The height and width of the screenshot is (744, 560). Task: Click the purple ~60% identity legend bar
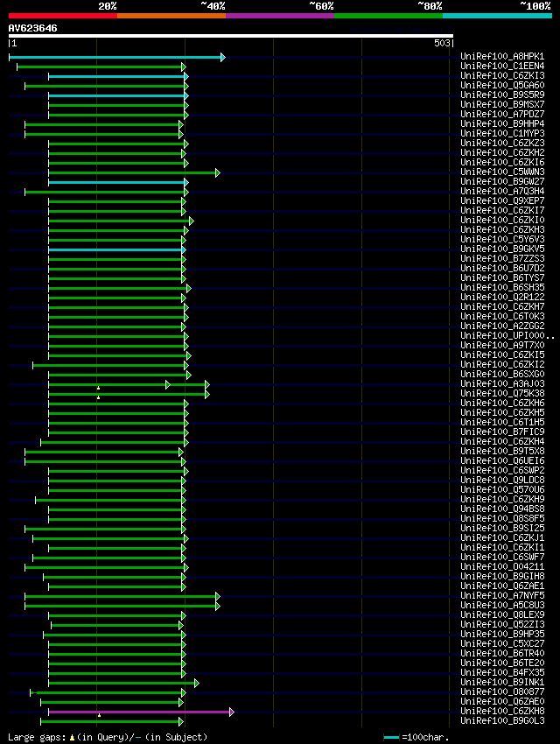coord(280,16)
